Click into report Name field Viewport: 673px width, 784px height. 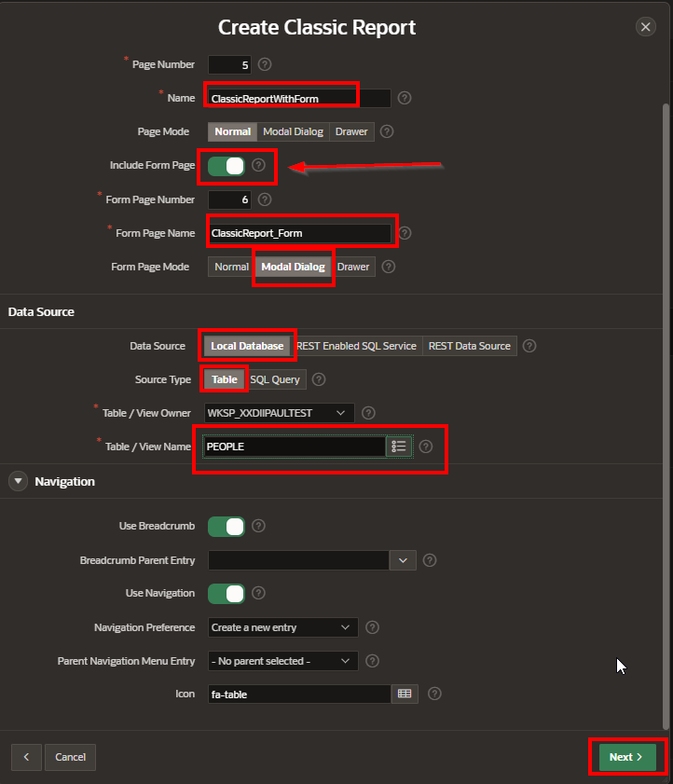coord(299,99)
